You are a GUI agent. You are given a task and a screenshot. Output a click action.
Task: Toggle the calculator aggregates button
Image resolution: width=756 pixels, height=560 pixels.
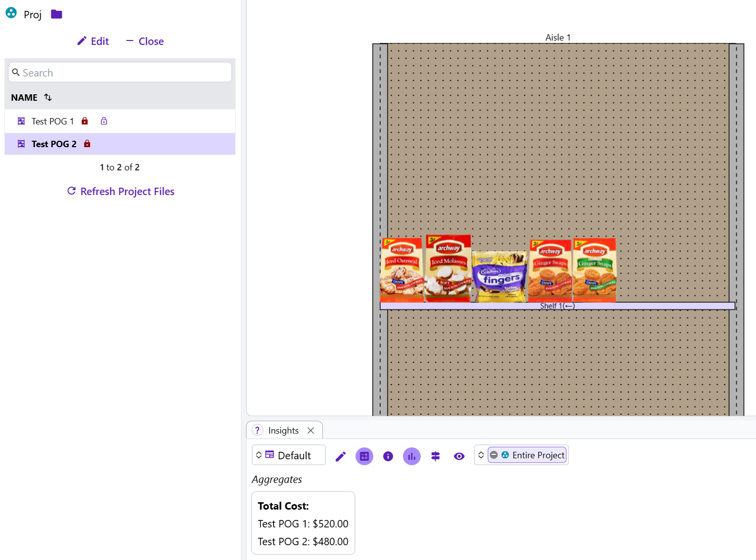pyautogui.click(x=364, y=456)
